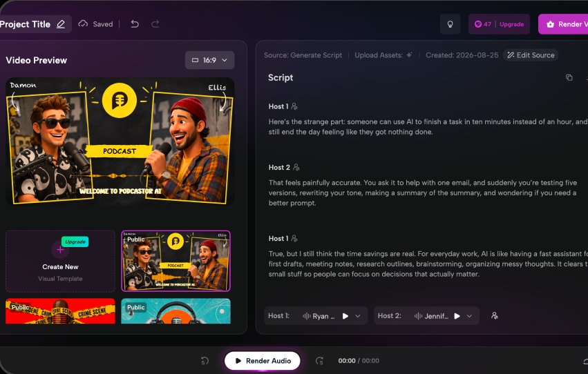
Task: Click the add host icon beside voices
Action: click(494, 315)
